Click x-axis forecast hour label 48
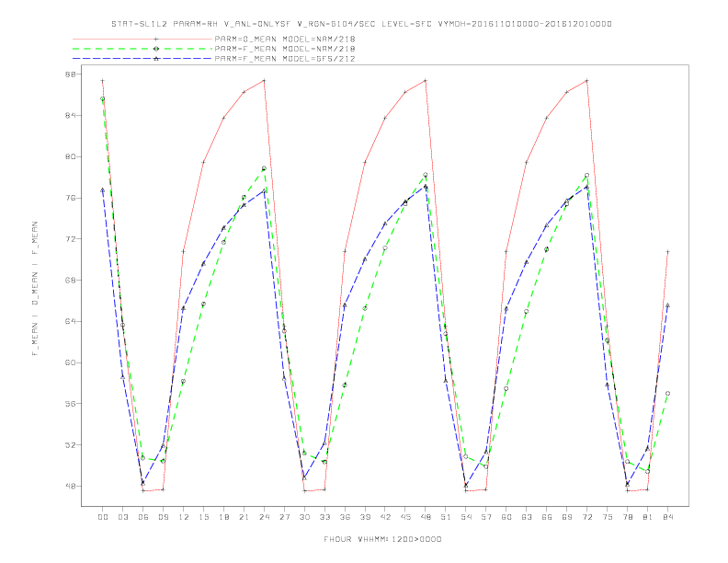728x563 pixels. [426, 517]
